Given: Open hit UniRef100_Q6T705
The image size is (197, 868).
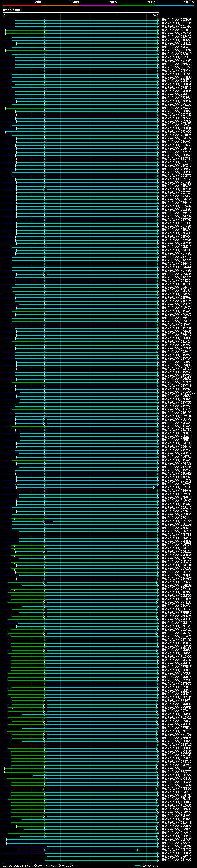Looking at the screenshot, I should click(177, 23).
